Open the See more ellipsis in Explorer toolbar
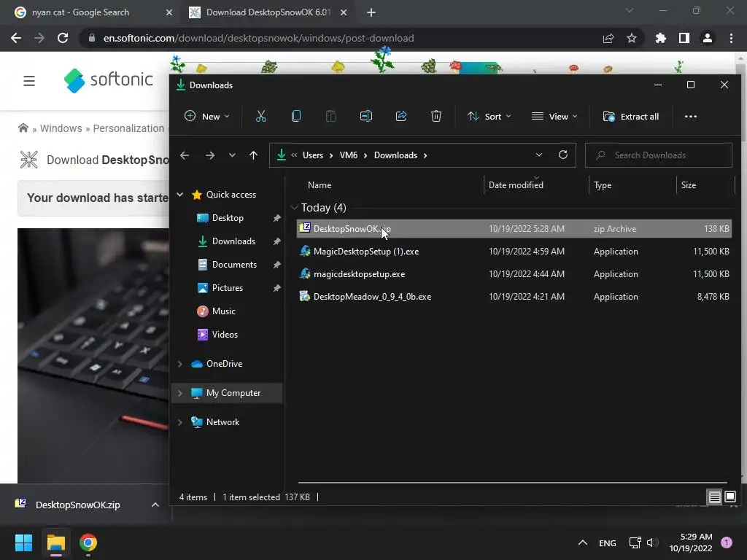This screenshot has width=747, height=560. click(x=690, y=116)
